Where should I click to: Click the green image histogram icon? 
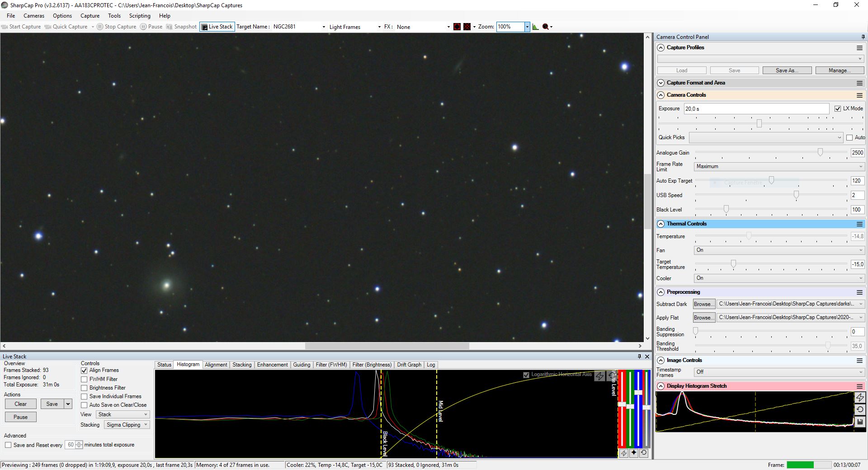coord(536,27)
